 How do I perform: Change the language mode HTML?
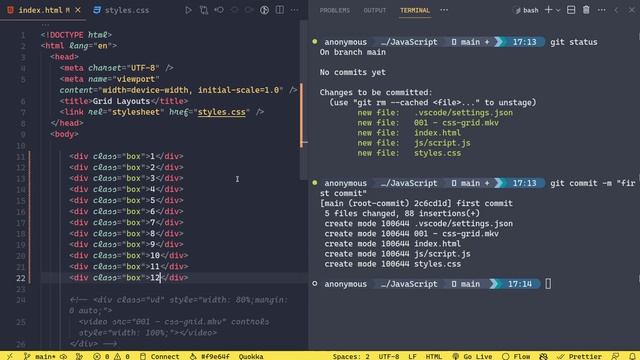pyautogui.click(x=434, y=356)
